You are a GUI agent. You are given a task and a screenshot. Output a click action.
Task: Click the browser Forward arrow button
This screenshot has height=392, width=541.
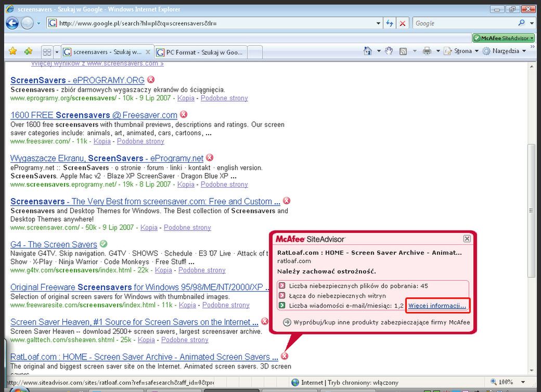click(x=27, y=23)
